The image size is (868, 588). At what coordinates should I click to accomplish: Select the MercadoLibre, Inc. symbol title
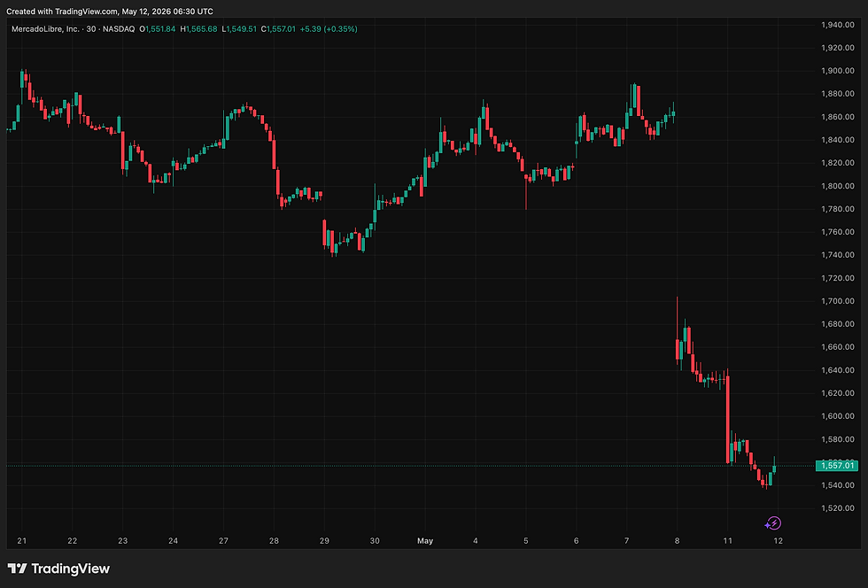pyautogui.click(x=45, y=29)
